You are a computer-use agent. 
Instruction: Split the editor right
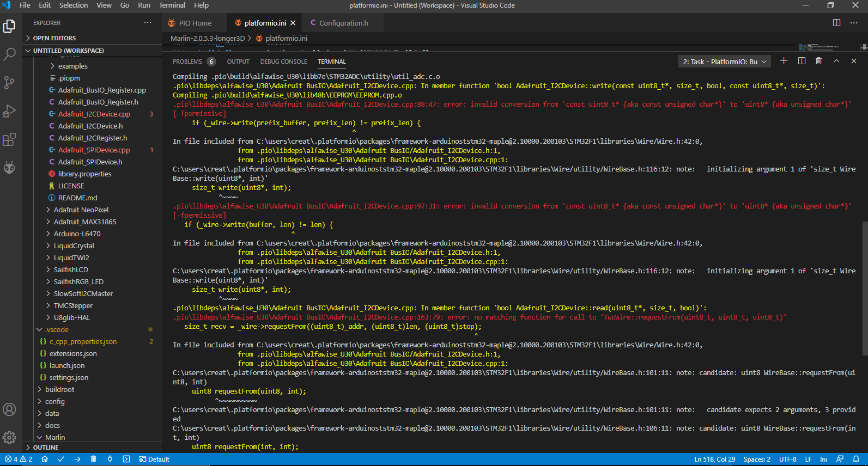click(836, 23)
